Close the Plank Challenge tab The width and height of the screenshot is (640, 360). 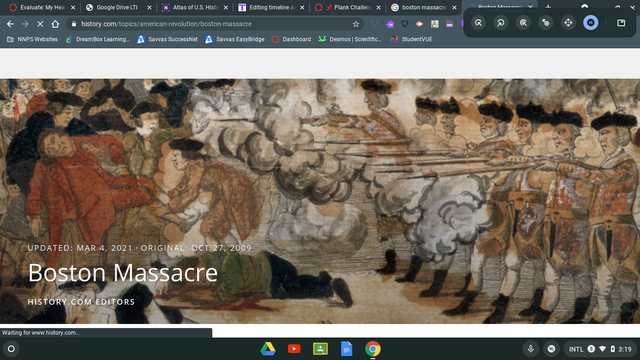(x=378, y=7)
